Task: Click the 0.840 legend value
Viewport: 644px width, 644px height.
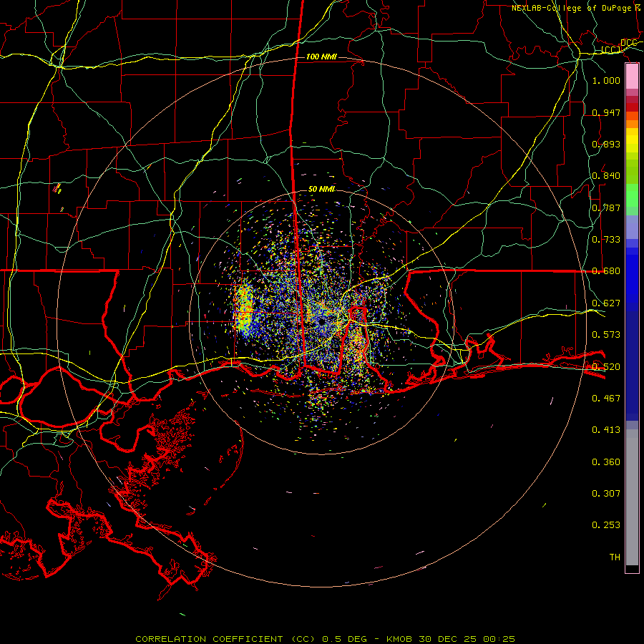Action: [x=606, y=176]
